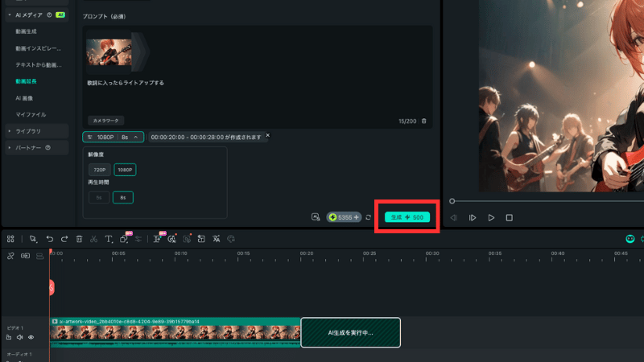Click the カメラワーク button
This screenshot has width=644, height=362.
pyautogui.click(x=105, y=120)
